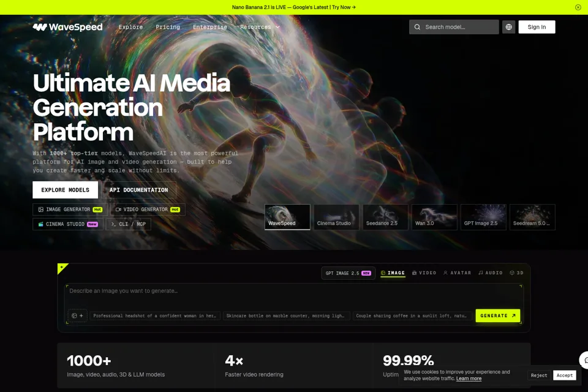Screen dimensions: 588x392
Task: Switch to the Video tab
Action: [x=424, y=273]
